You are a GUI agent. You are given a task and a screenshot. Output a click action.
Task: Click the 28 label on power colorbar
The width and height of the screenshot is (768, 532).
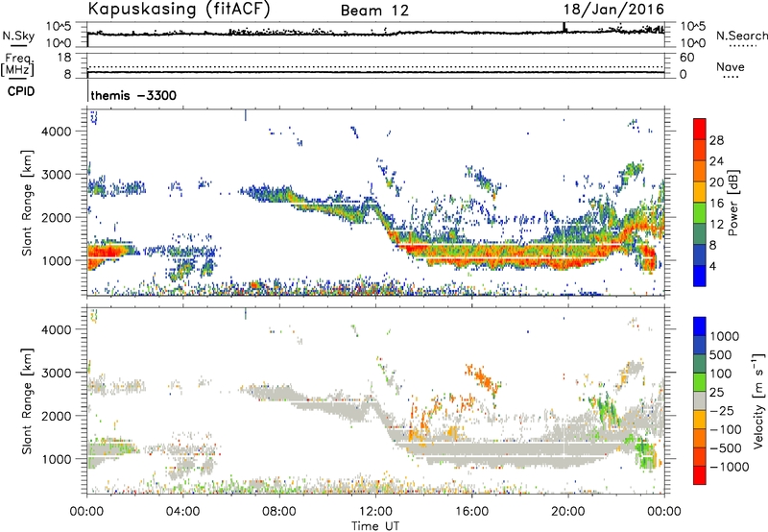pos(716,140)
